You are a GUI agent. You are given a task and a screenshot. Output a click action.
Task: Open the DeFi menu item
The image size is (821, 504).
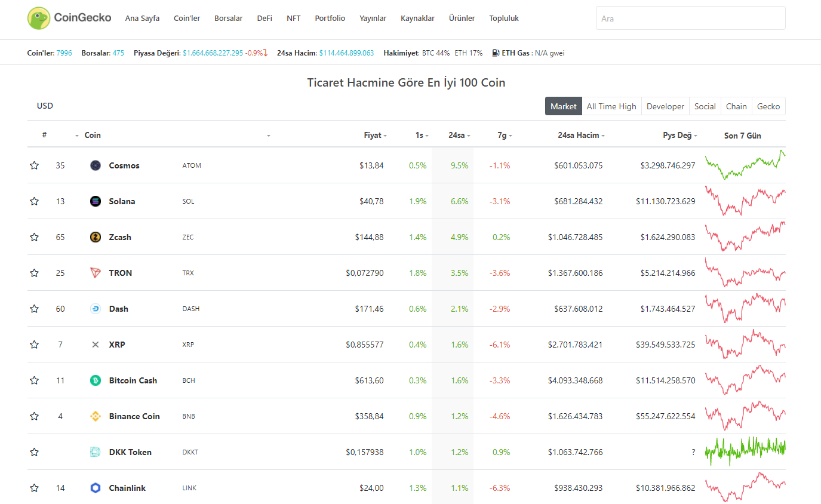(265, 18)
